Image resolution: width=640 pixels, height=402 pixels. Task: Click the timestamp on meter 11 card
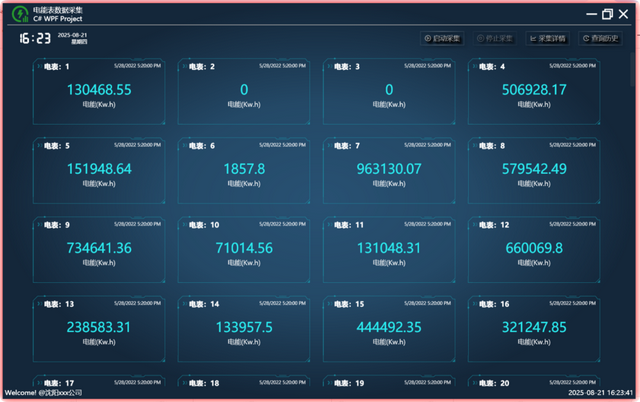[427, 224]
